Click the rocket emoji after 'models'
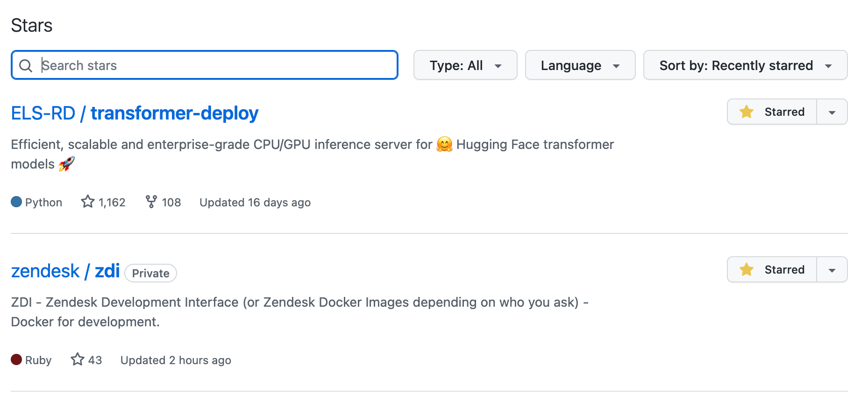Image resolution: width=868 pixels, height=394 pixels. pyautogui.click(x=67, y=164)
